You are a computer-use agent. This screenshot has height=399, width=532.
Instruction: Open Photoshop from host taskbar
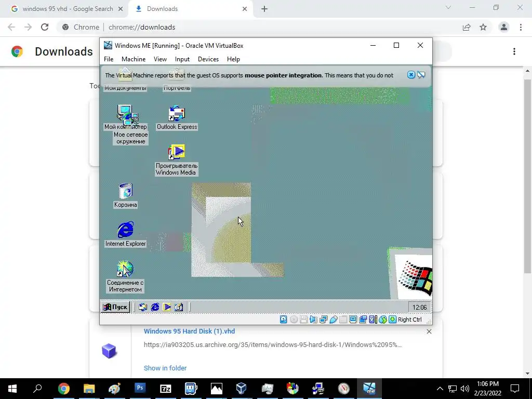click(140, 389)
